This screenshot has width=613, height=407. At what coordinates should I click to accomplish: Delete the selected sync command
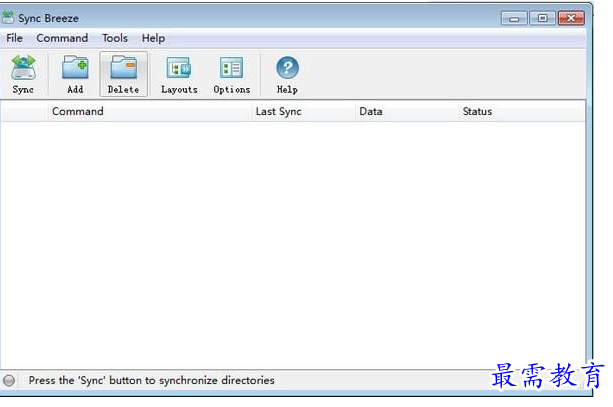tap(124, 74)
